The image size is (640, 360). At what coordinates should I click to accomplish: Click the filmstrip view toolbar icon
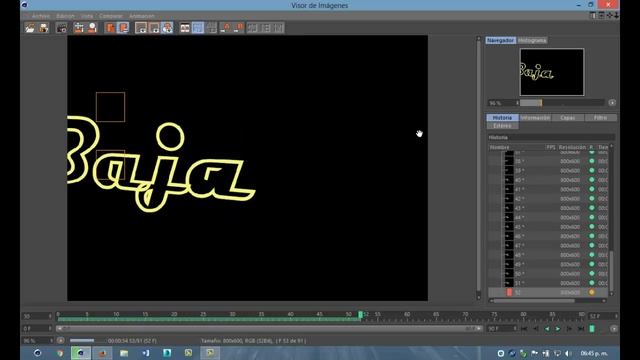tap(185, 28)
